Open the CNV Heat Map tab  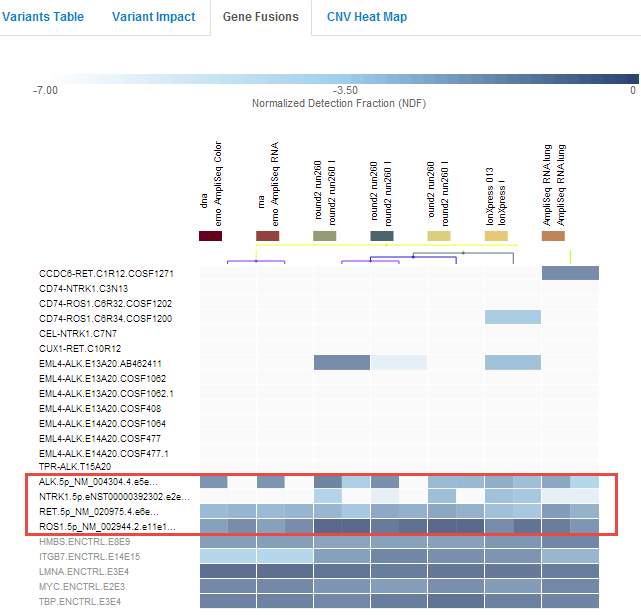367,17
